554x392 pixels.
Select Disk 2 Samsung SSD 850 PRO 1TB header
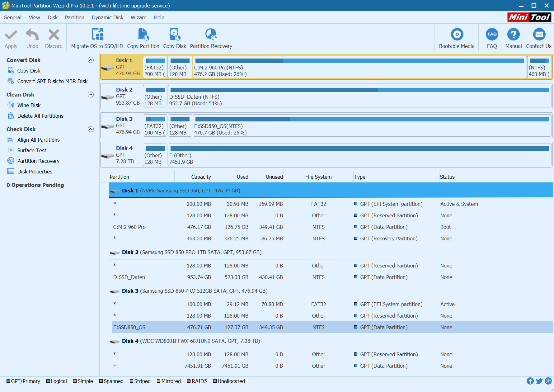tap(331, 252)
